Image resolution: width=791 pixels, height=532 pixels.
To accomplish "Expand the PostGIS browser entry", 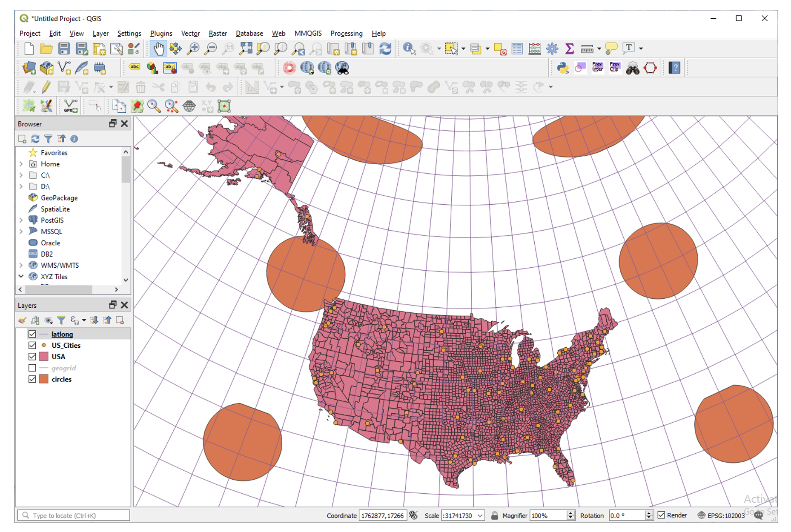I will (x=21, y=220).
